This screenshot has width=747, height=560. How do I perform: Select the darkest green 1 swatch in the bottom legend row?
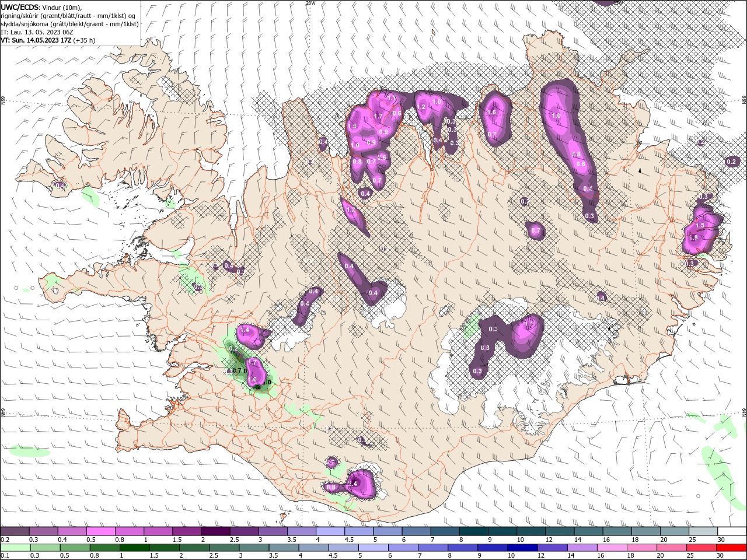pos(134,548)
